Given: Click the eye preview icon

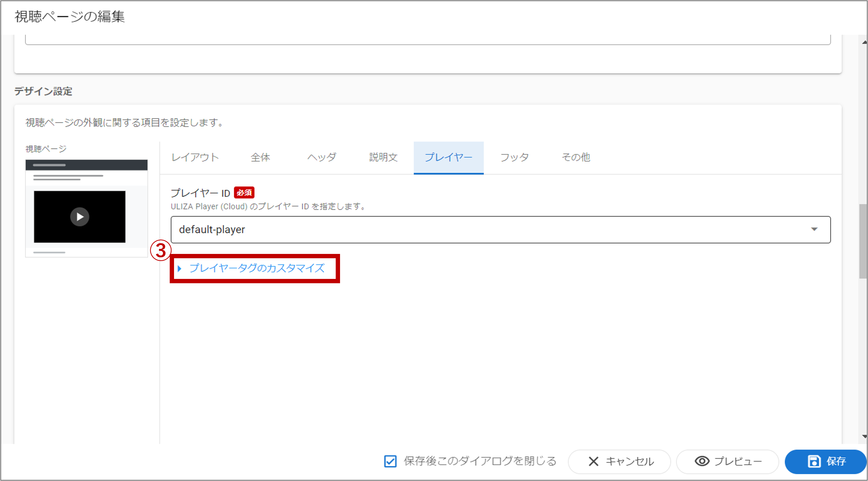Looking at the screenshot, I should click(x=702, y=461).
